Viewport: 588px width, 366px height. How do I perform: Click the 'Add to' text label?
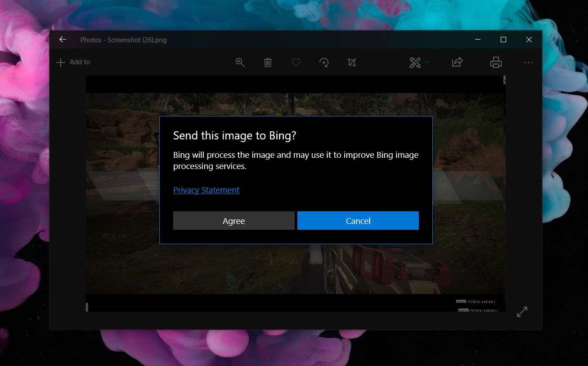[80, 62]
